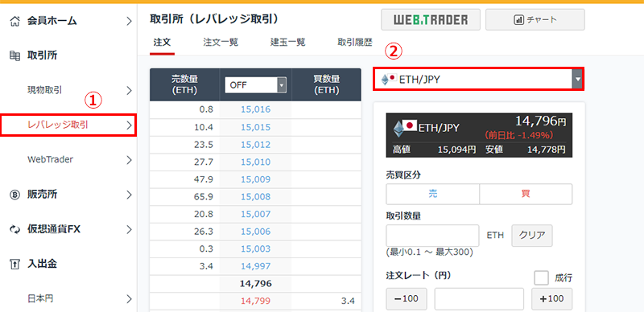Expand the 日本円 chevron
644x312 pixels.
[129, 299]
